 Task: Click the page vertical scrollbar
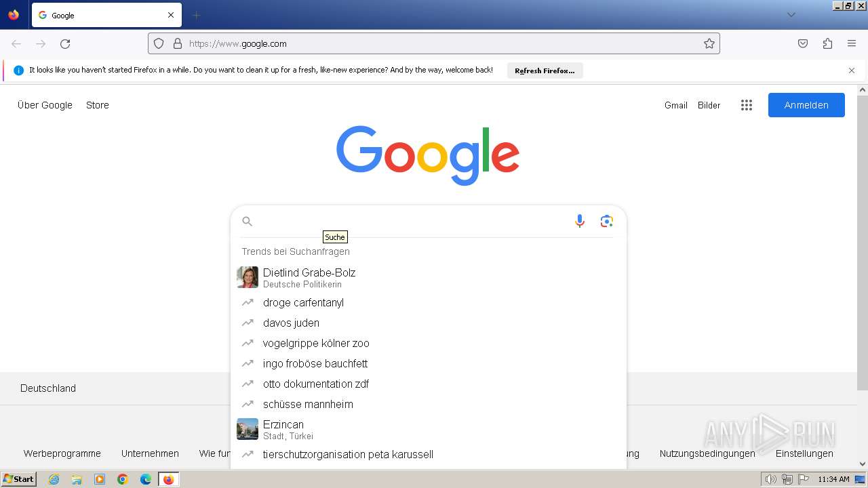point(863,243)
